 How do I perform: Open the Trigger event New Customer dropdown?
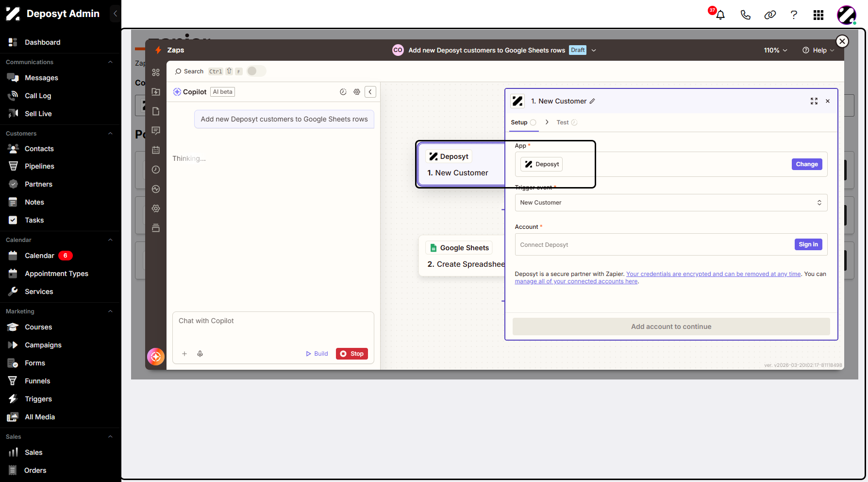pos(671,203)
